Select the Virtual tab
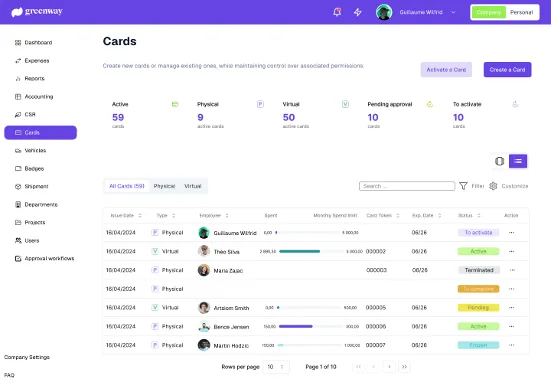 pyautogui.click(x=193, y=186)
